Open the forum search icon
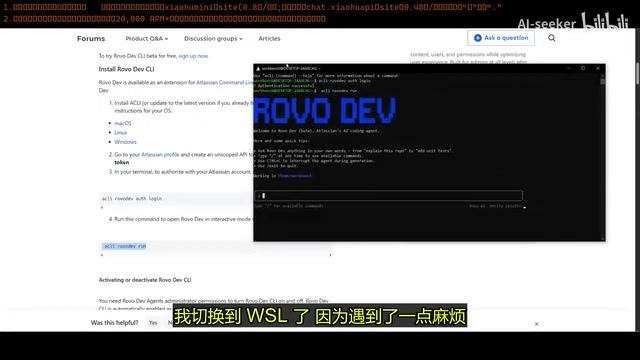This screenshot has width=640, height=360. coord(551,38)
